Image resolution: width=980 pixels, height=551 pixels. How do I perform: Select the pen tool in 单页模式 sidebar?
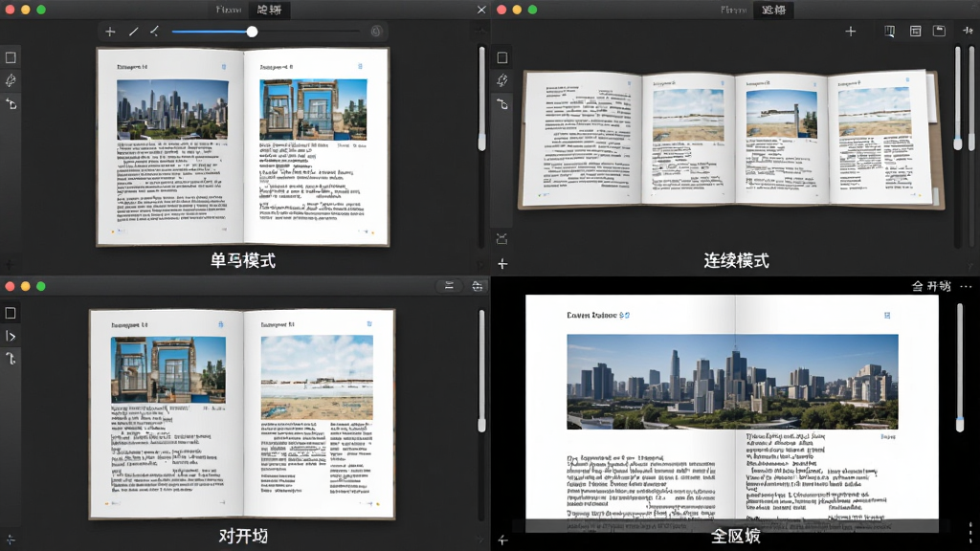(11, 80)
